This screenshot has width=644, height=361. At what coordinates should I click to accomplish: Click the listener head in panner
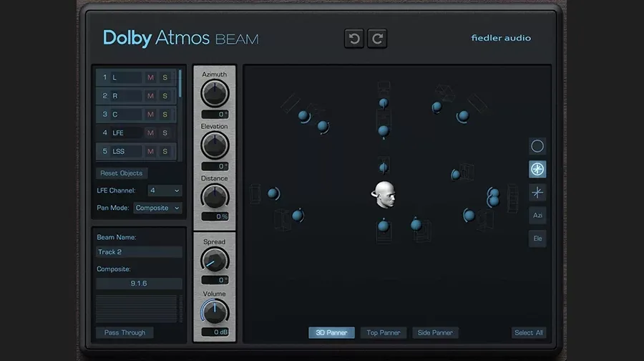coord(384,195)
